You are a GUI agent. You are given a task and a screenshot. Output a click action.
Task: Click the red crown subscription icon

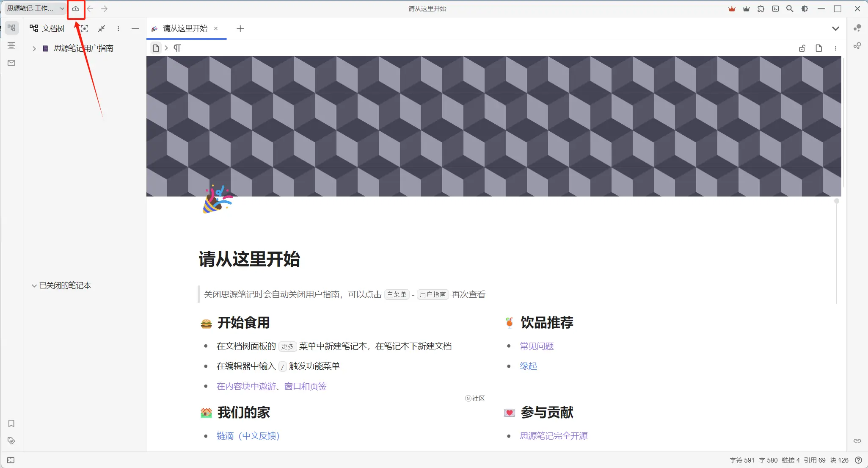(732, 8)
